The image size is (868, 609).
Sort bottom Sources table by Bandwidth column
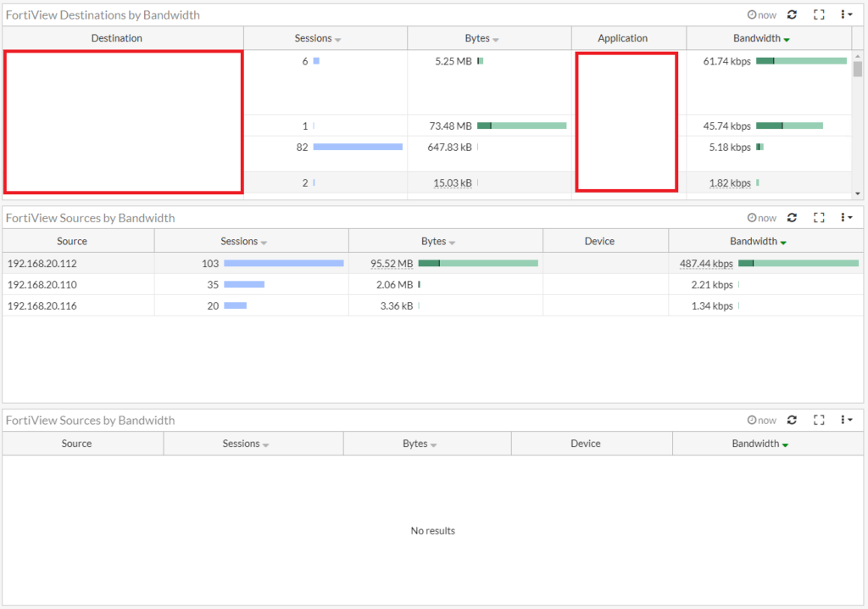click(767, 444)
